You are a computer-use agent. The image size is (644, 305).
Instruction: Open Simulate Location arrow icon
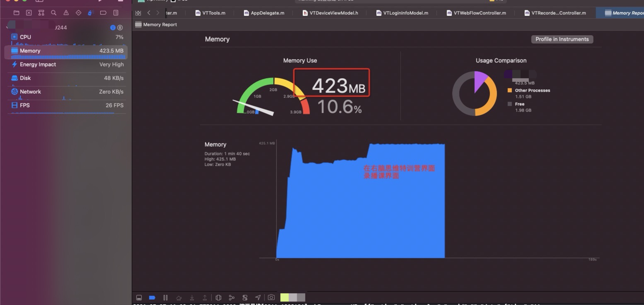click(258, 298)
